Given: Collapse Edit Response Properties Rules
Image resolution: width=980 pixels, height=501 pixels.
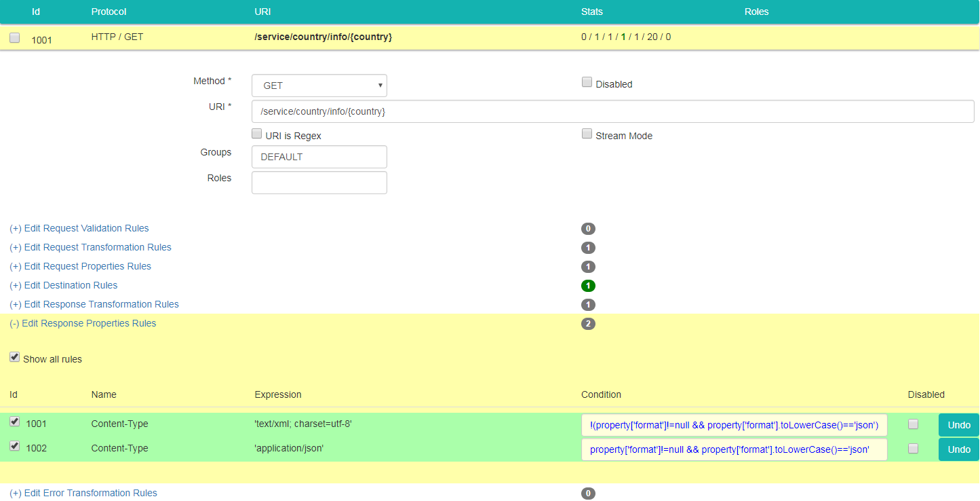Looking at the screenshot, I should coord(83,323).
